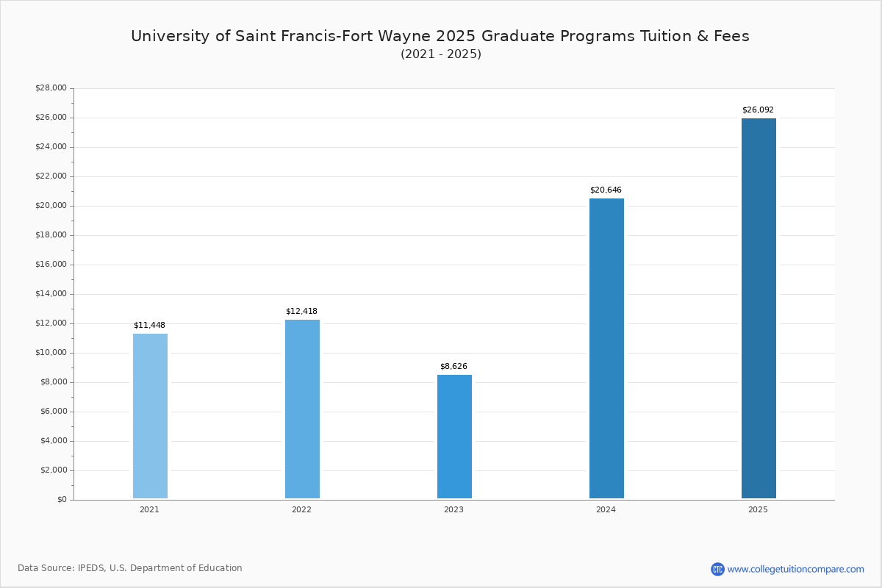Click the $12,418 data label
The height and width of the screenshot is (588, 882).
point(301,312)
